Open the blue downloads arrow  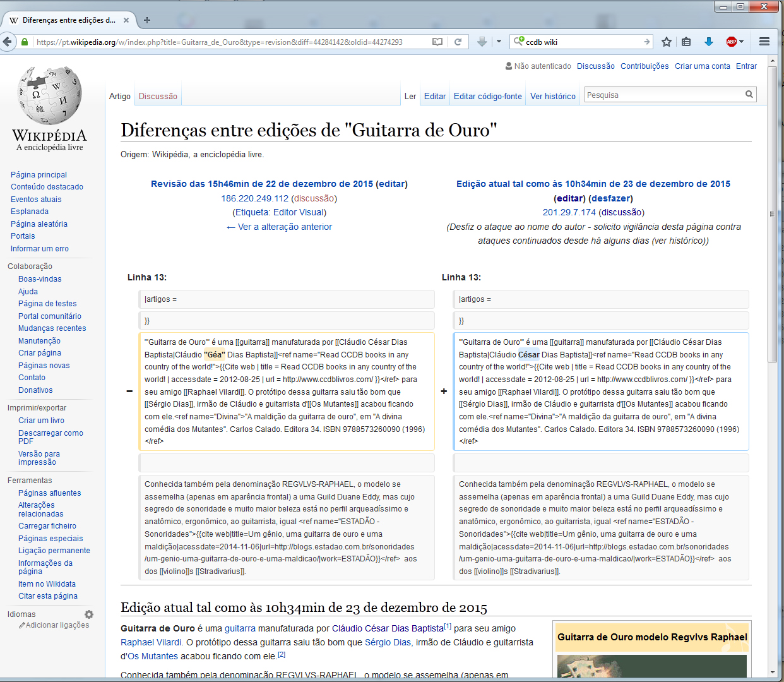click(708, 42)
